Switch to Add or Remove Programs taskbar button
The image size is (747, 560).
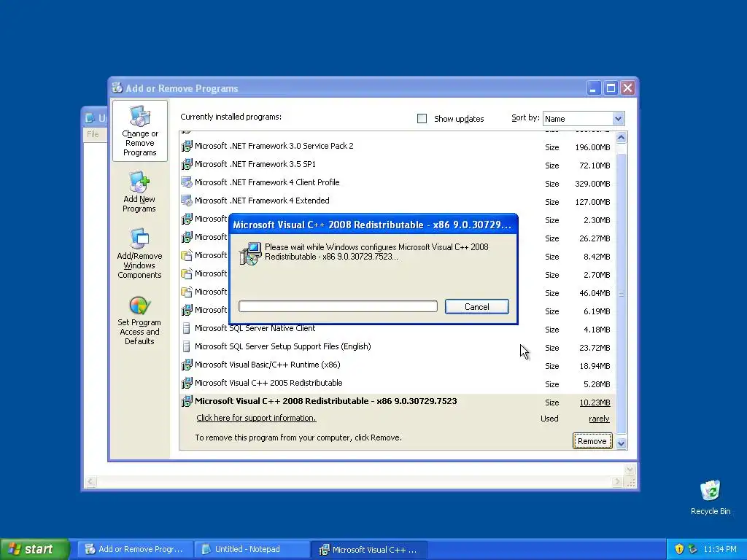[x=135, y=549]
